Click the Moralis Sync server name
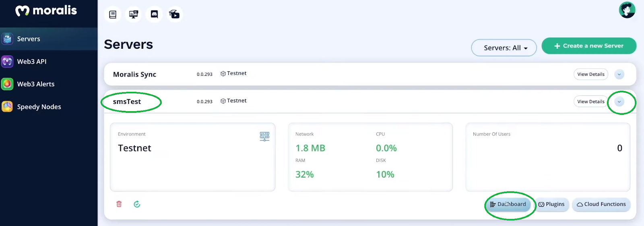644x226 pixels. coord(134,74)
